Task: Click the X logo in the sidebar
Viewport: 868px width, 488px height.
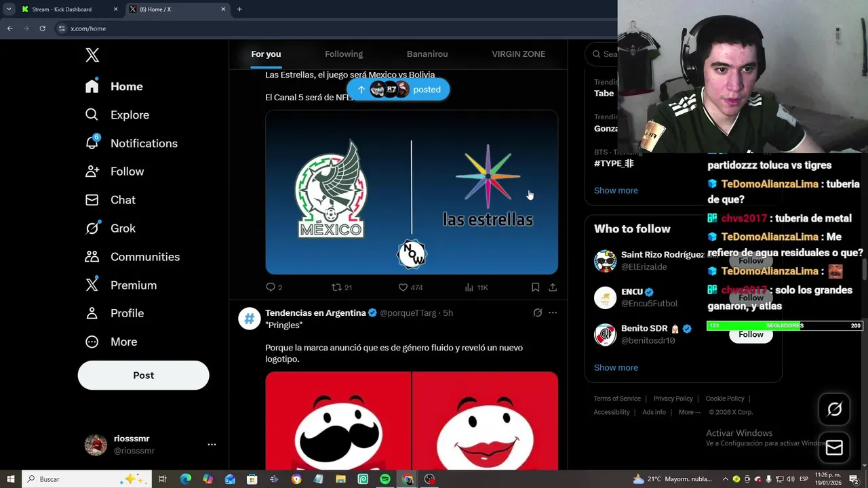Action: pyautogui.click(x=92, y=55)
